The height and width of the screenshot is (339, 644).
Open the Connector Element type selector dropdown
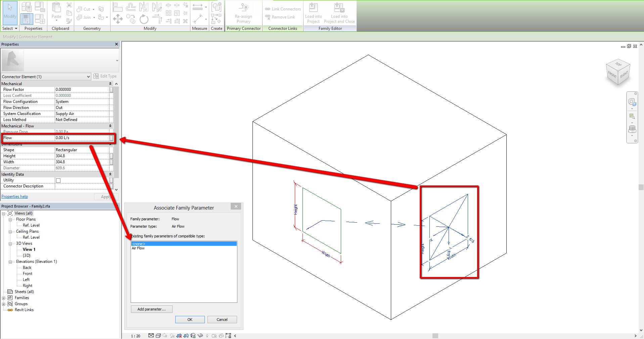[x=88, y=76]
